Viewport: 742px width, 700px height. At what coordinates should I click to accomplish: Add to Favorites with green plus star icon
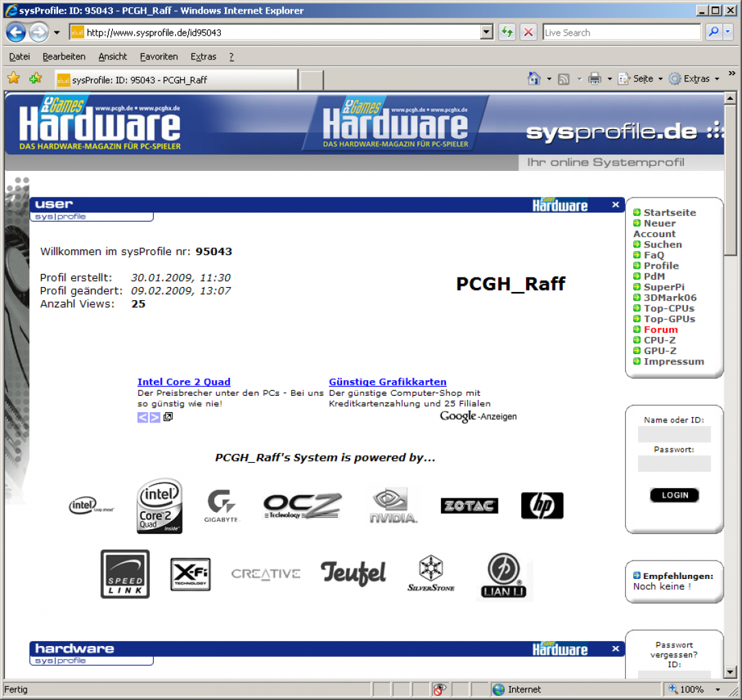click(36, 78)
